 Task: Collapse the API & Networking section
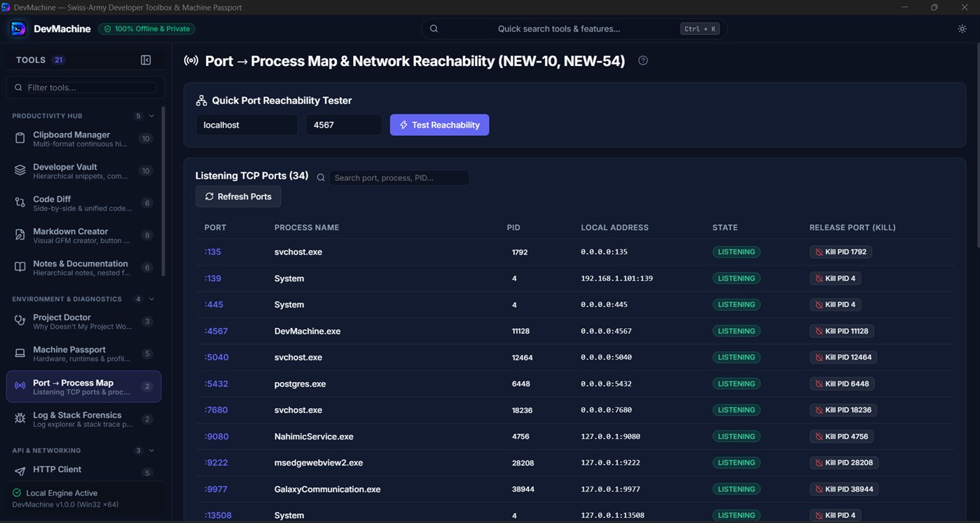(151, 451)
